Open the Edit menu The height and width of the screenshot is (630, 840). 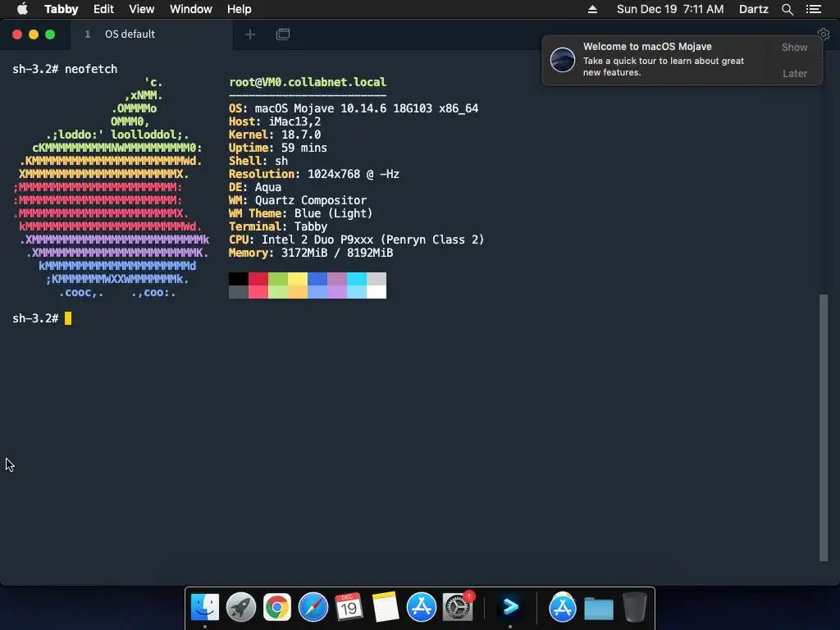[103, 9]
